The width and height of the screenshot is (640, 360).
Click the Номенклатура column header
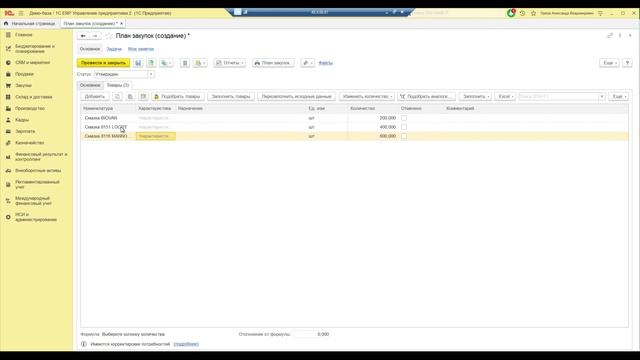tap(108, 109)
